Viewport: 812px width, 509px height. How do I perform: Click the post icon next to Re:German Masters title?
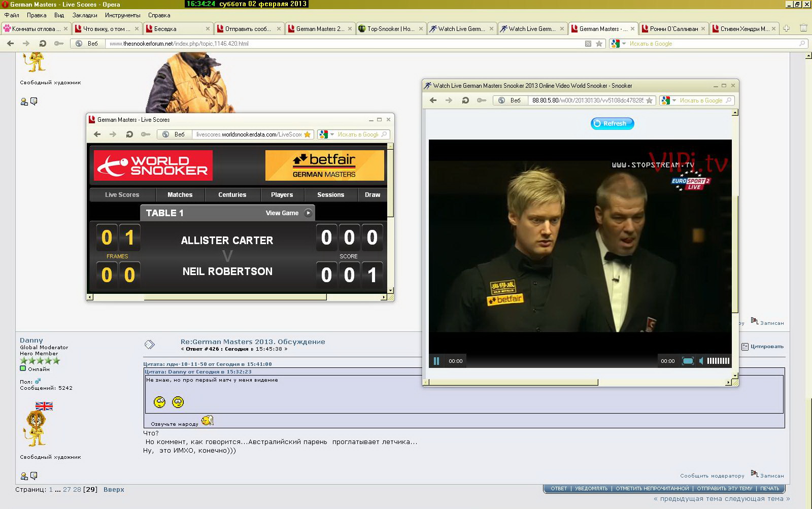pyautogui.click(x=149, y=345)
